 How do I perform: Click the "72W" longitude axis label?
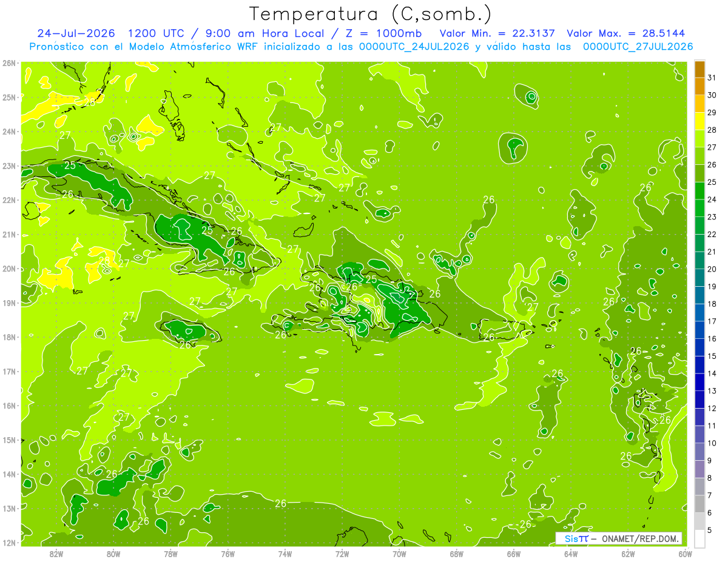(x=342, y=554)
